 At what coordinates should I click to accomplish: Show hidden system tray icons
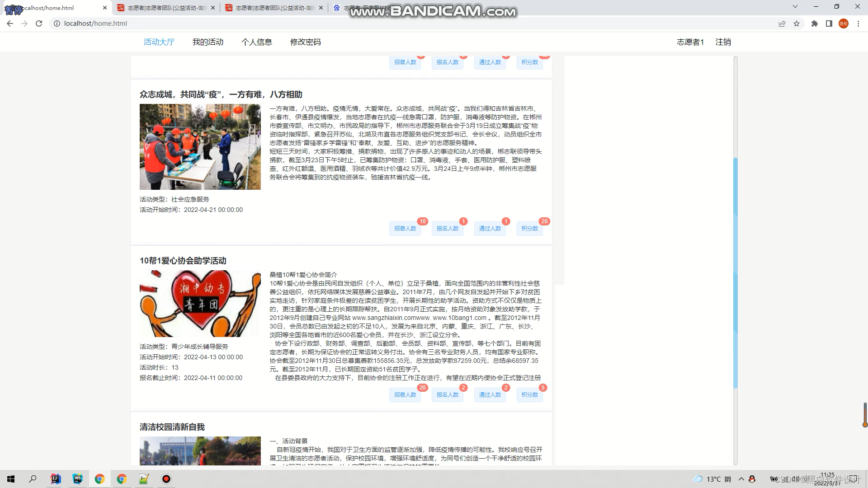click(x=741, y=479)
